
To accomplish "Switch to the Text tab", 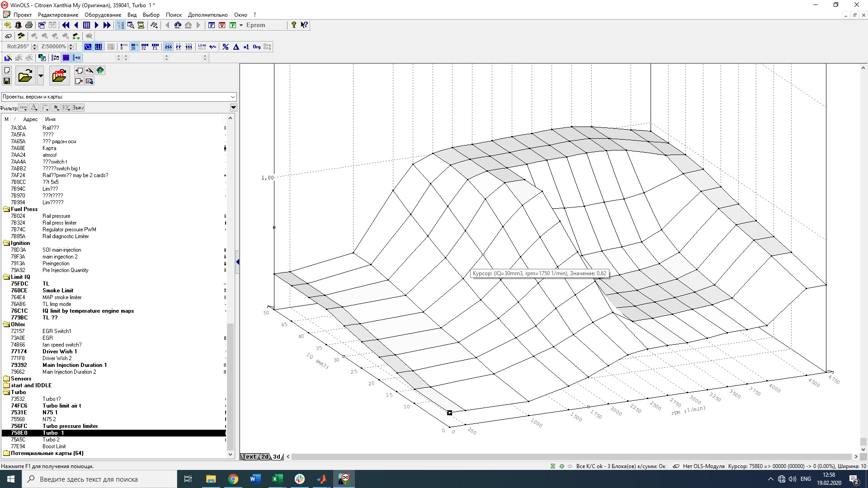I will point(249,457).
